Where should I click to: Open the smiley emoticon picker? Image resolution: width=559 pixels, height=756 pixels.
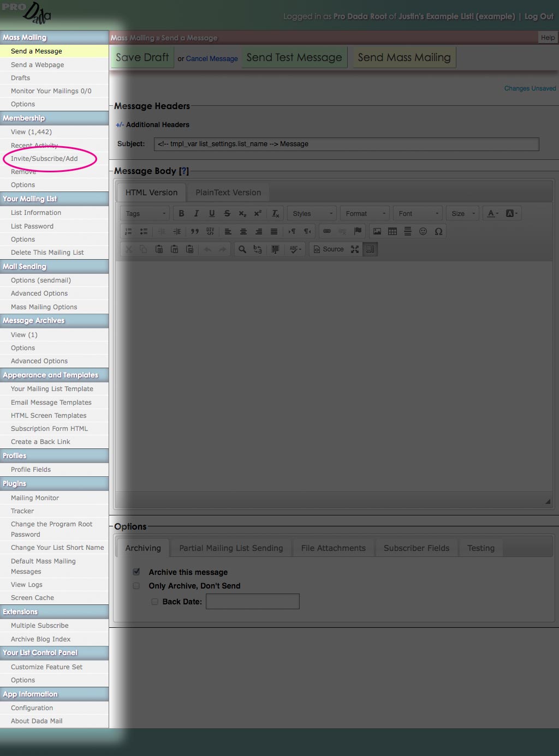coord(423,231)
